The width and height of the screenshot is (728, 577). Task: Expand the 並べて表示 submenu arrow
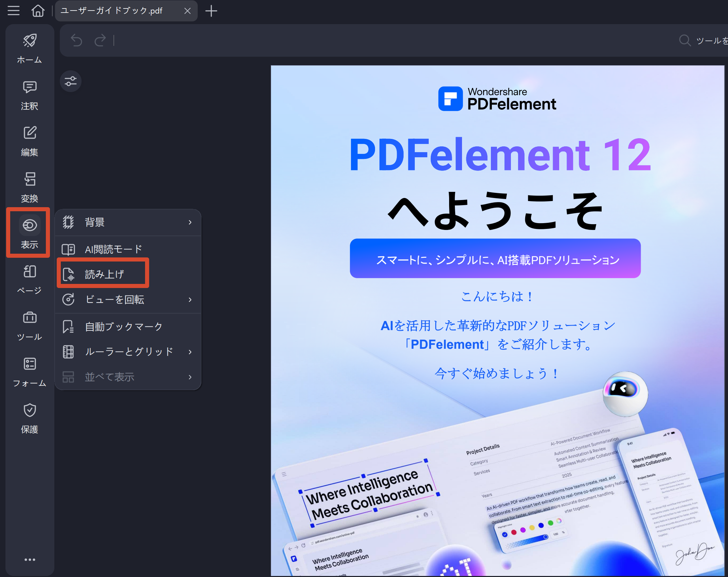coord(190,377)
